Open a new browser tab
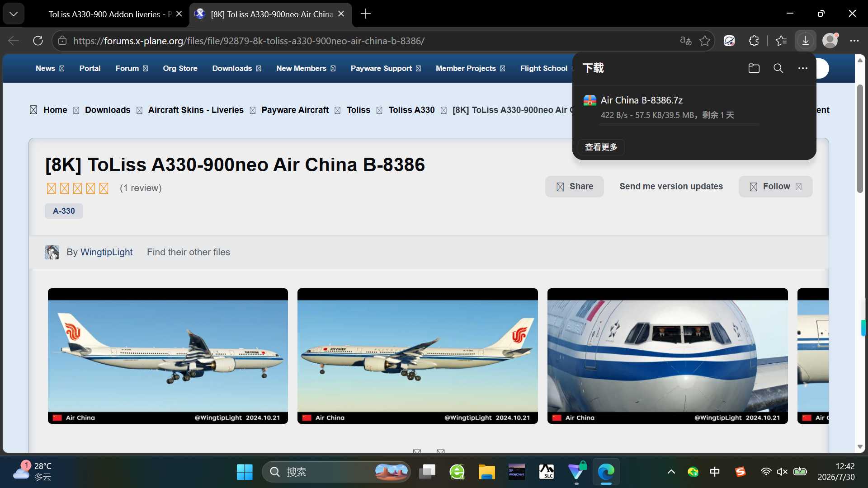The image size is (868, 488). 365,14
